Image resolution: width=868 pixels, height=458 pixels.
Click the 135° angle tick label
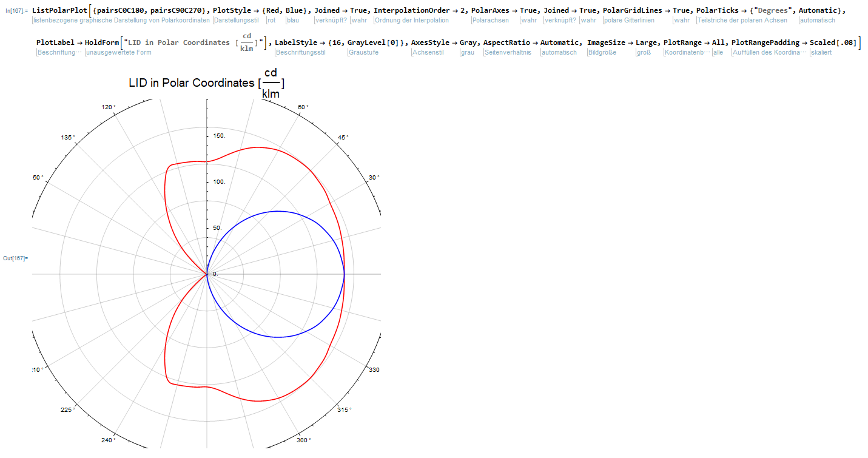coord(69,137)
